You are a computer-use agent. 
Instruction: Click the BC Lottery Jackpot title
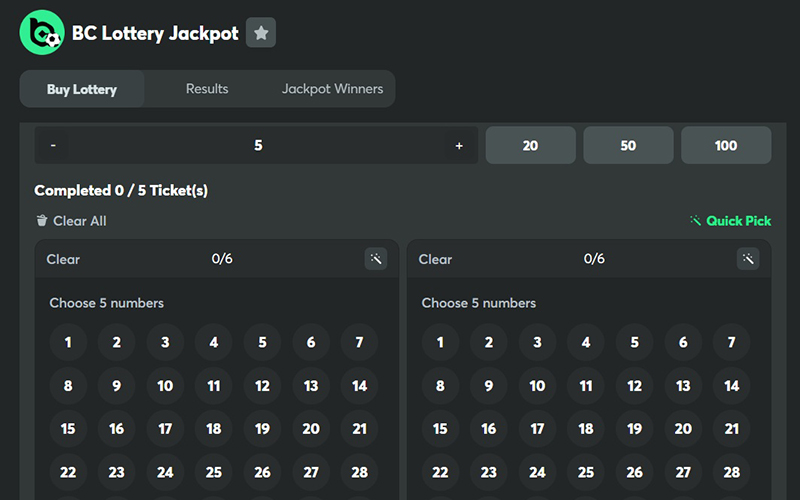coord(155,33)
